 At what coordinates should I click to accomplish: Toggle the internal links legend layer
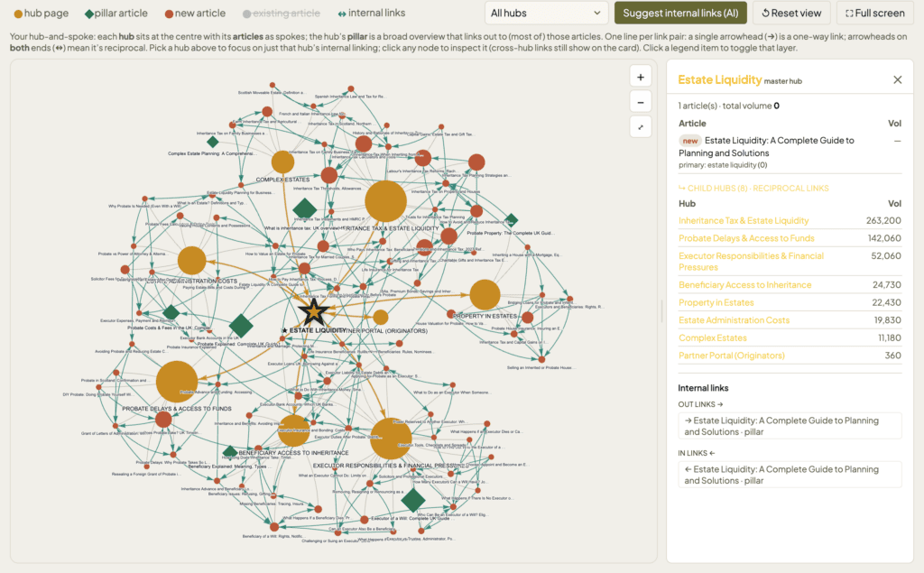coord(371,13)
